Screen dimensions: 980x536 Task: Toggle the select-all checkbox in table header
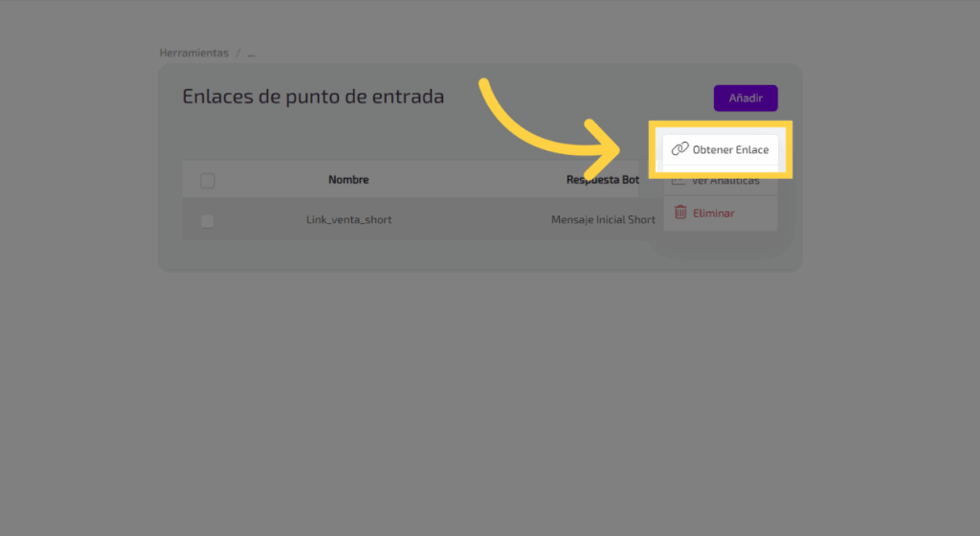coord(208,180)
